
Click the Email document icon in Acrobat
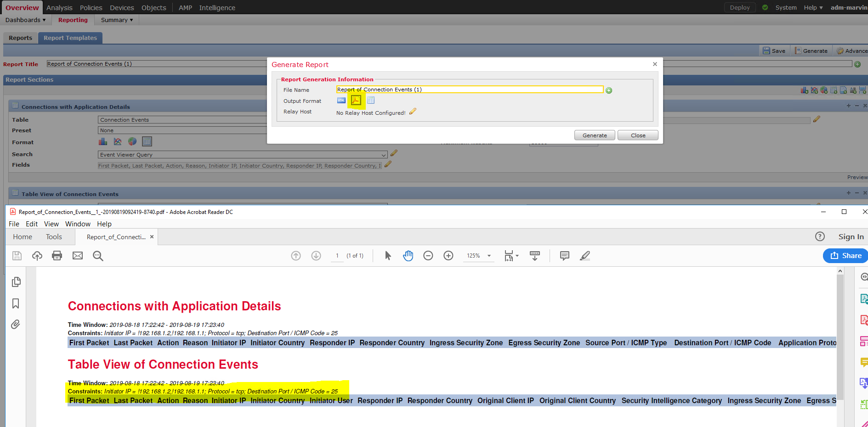[77, 256]
